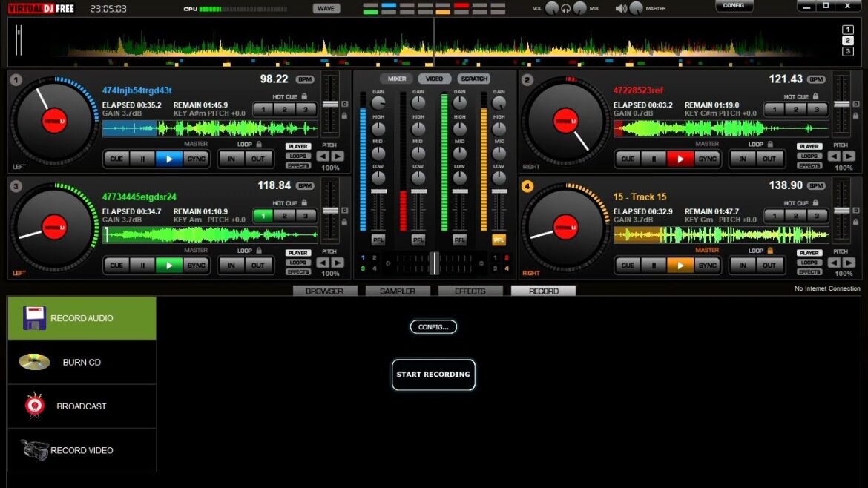Open the SAMPLER tab
Image resolution: width=868 pixels, height=488 pixels.
tap(398, 291)
